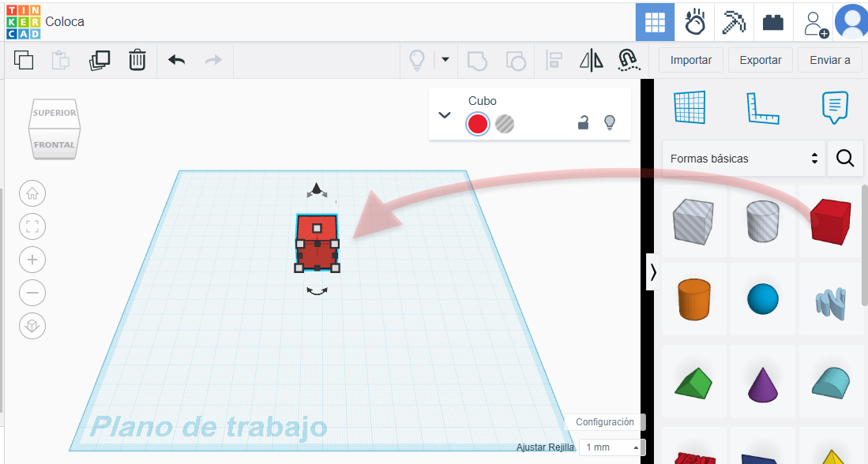The width and height of the screenshot is (868, 464).
Task: Toggle the Cubo visibility lightbulb
Action: pos(609,122)
